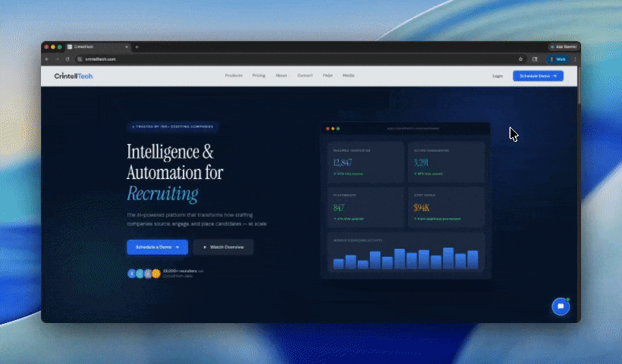
Task: Open the Pricing nav item
Action: pos(259,75)
